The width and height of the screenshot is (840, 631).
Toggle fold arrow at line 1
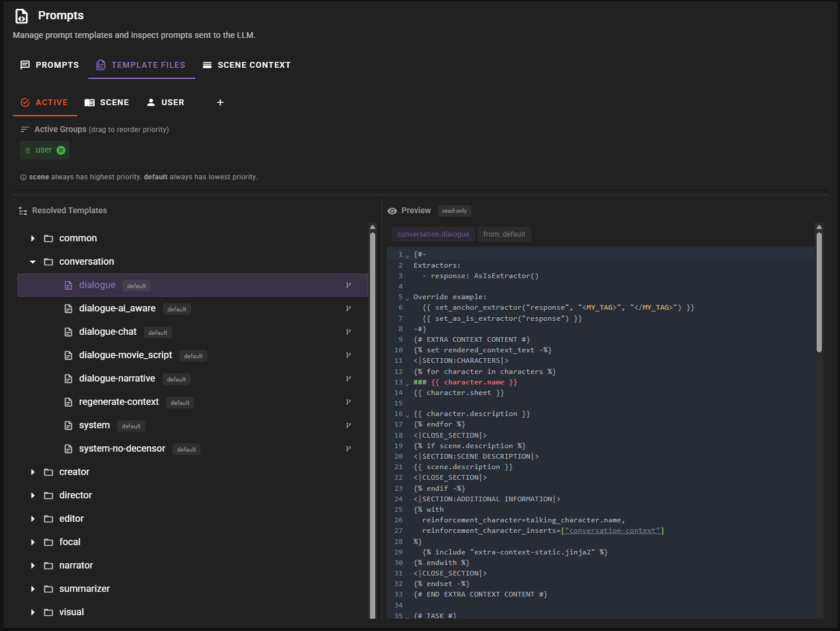(x=407, y=256)
